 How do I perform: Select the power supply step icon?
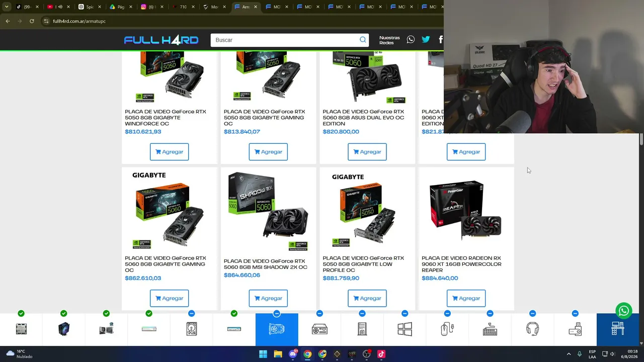tap(319, 329)
